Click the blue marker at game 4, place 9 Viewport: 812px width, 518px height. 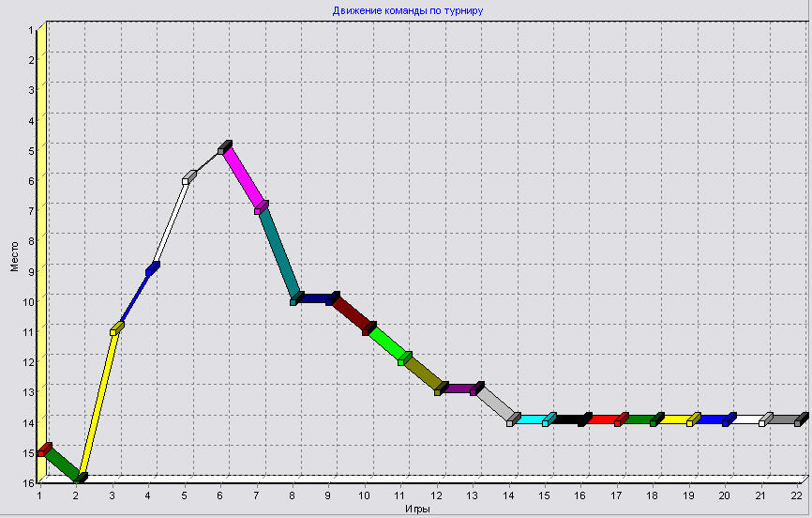(152, 268)
